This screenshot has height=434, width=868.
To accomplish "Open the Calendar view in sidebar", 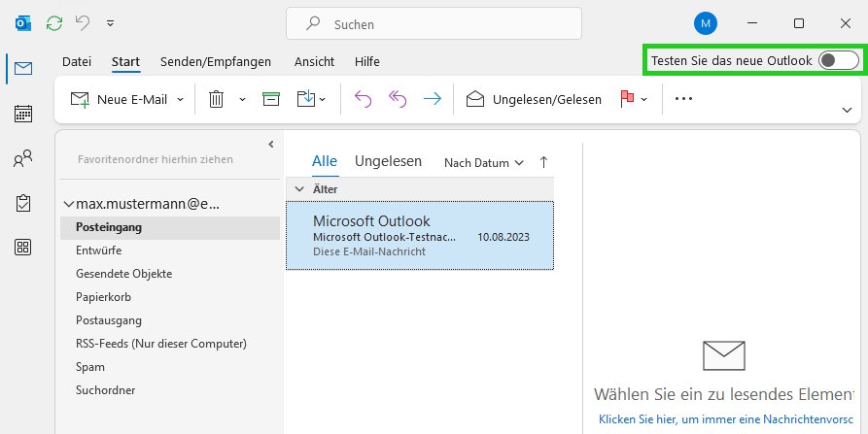I will [x=22, y=114].
